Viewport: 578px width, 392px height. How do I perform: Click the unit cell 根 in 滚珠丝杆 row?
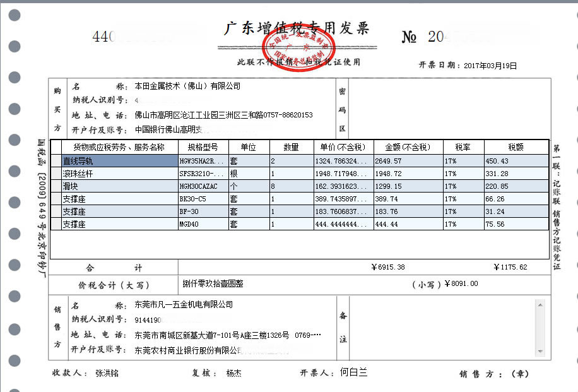tap(249, 174)
